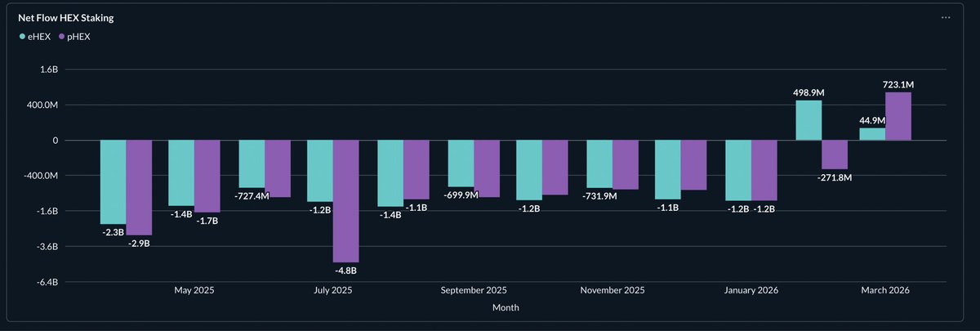
Task: Select the -699.9M data label
Action: tap(461, 195)
